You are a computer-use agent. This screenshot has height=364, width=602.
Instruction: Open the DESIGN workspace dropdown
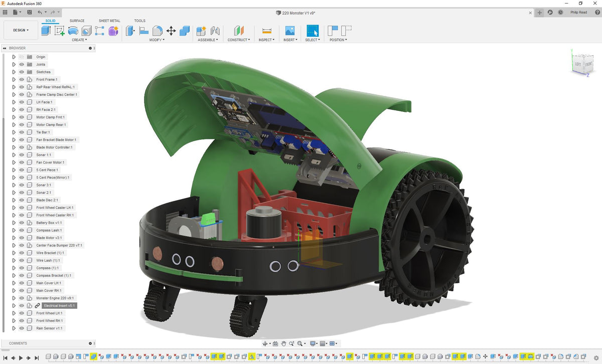coord(20,30)
